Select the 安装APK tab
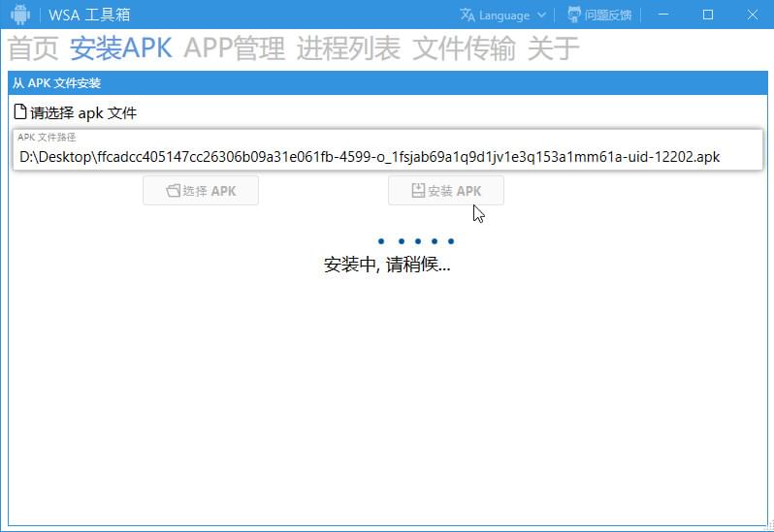This screenshot has height=532, width=774. pyautogui.click(x=121, y=48)
